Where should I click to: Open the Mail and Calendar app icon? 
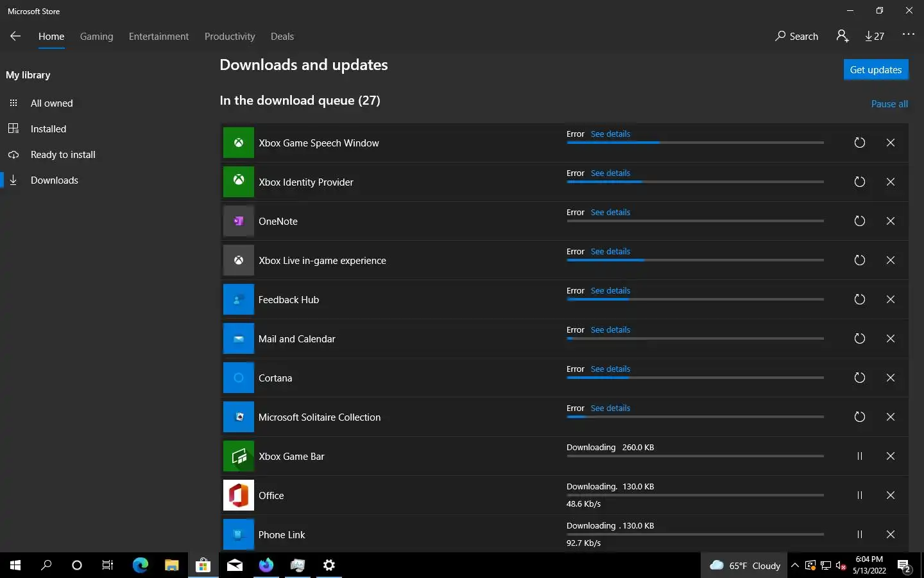[239, 338]
